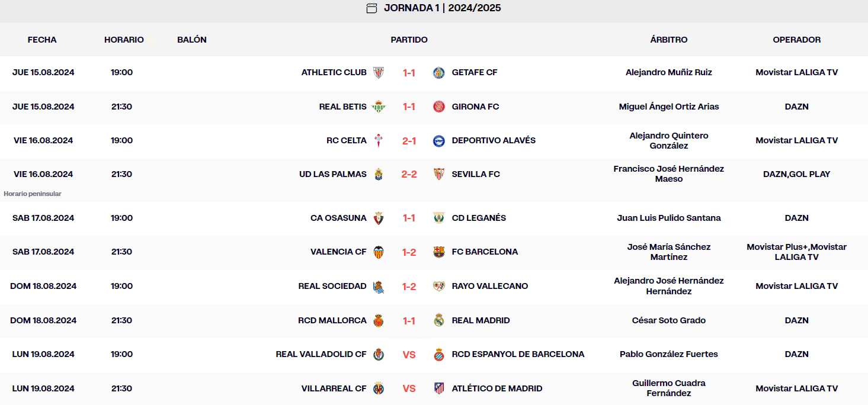Viewport: 868px width, 405px height.
Task: Click the calendar icon beside Jornada 1
Action: [371, 8]
